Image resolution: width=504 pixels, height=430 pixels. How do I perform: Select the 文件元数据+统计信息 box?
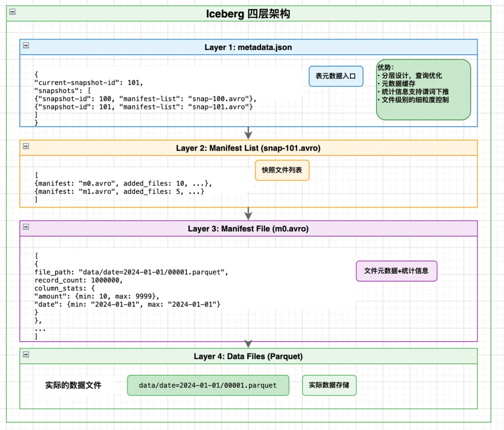(397, 271)
